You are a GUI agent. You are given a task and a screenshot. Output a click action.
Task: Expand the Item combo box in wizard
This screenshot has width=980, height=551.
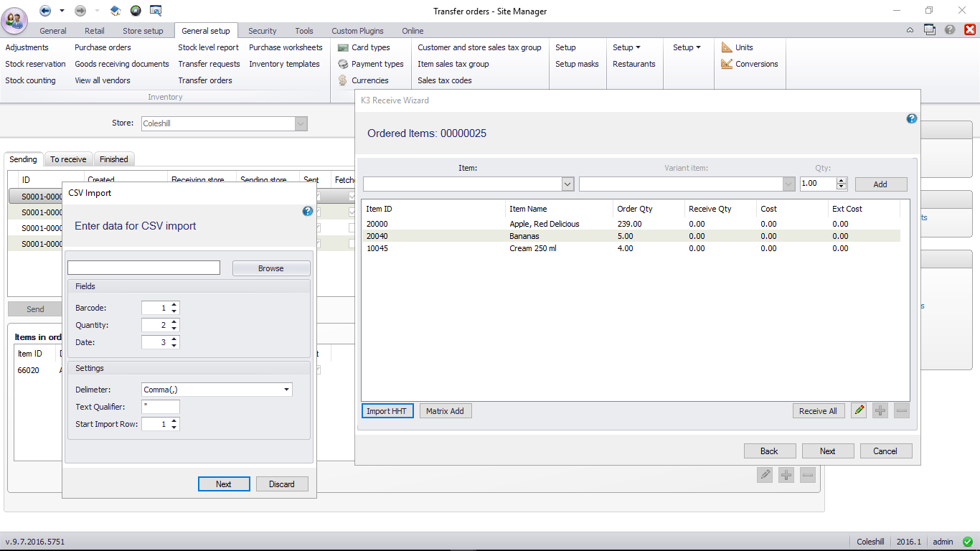(567, 184)
